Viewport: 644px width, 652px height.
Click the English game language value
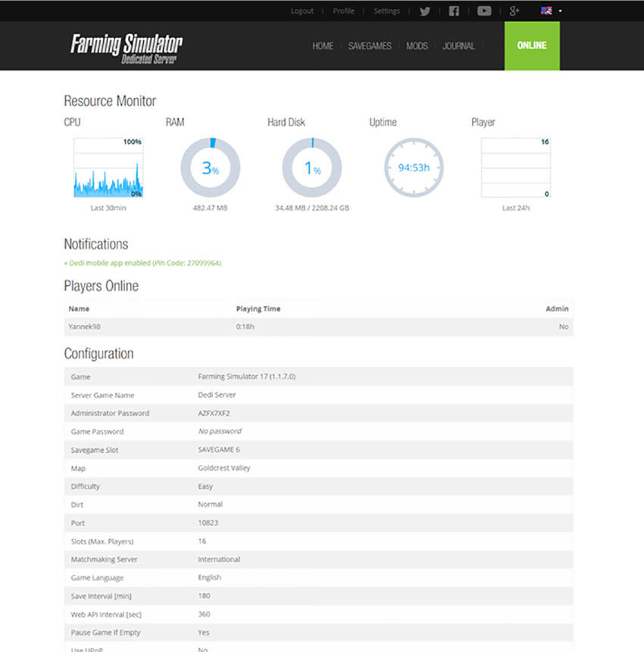point(210,578)
